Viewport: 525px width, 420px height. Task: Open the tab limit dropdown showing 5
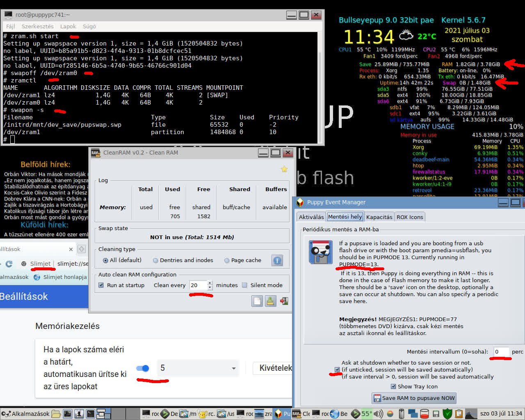[198, 368]
